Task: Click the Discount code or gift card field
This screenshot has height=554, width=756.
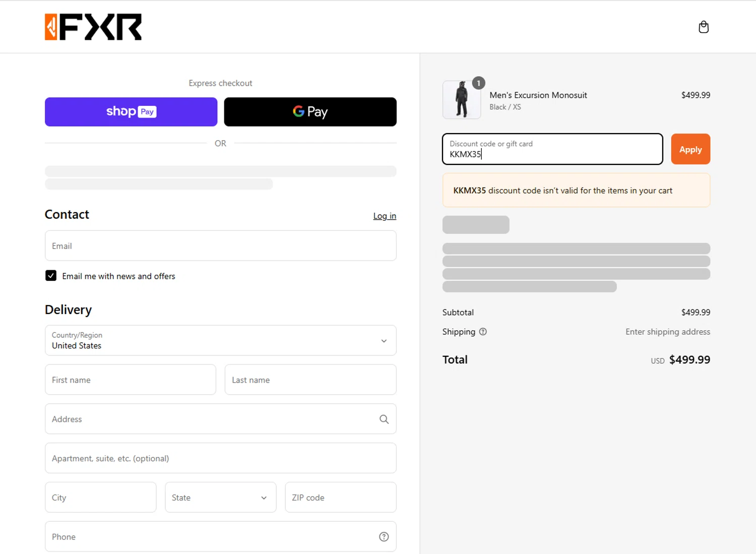Action: pyautogui.click(x=552, y=149)
